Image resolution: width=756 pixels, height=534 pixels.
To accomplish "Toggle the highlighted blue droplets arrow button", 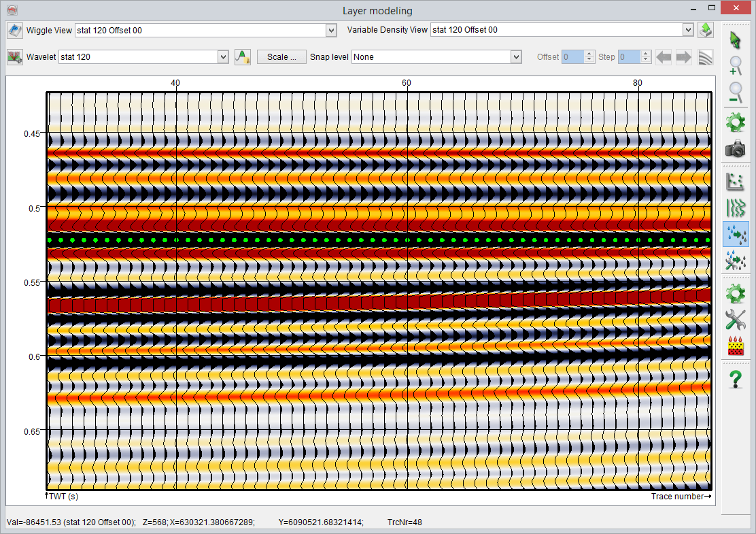I will [735, 234].
